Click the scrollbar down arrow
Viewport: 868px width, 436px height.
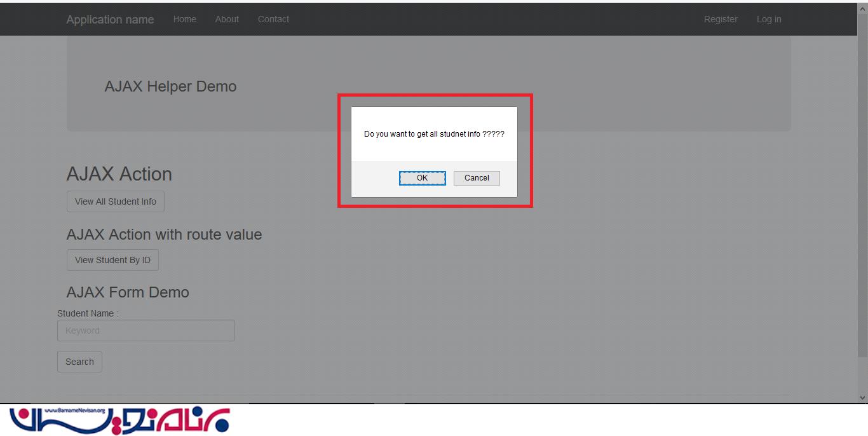tap(862, 398)
